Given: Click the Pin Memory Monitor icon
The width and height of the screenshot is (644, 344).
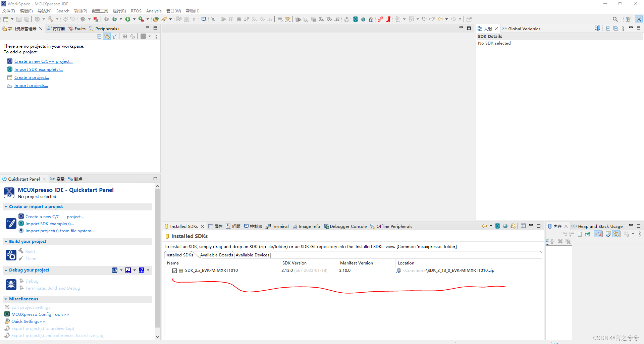Looking at the screenshot, I should pos(588,234).
